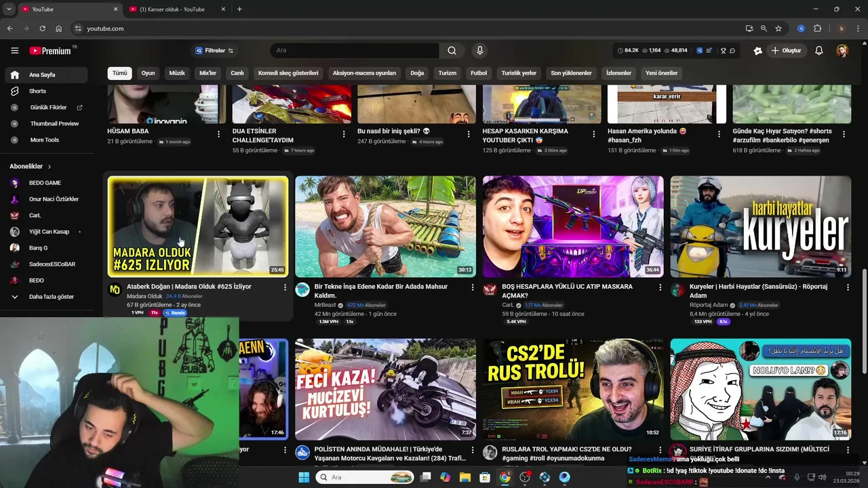Select the Canlı filter chip
The image size is (868, 488).
pyautogui.click(x=237, y=73)
